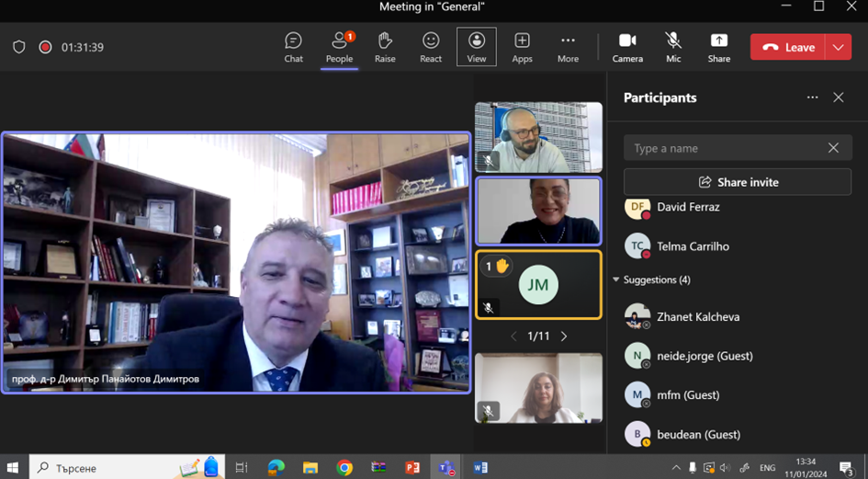
Task: Toggle the People participants pane
Action: [x=339, y=47]
